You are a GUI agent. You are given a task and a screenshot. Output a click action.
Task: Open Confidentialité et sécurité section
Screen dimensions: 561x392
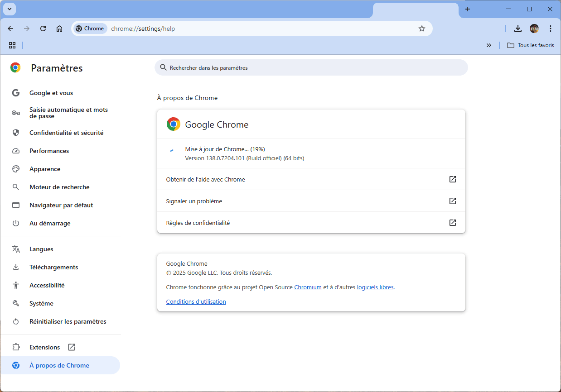click(60, 133)
